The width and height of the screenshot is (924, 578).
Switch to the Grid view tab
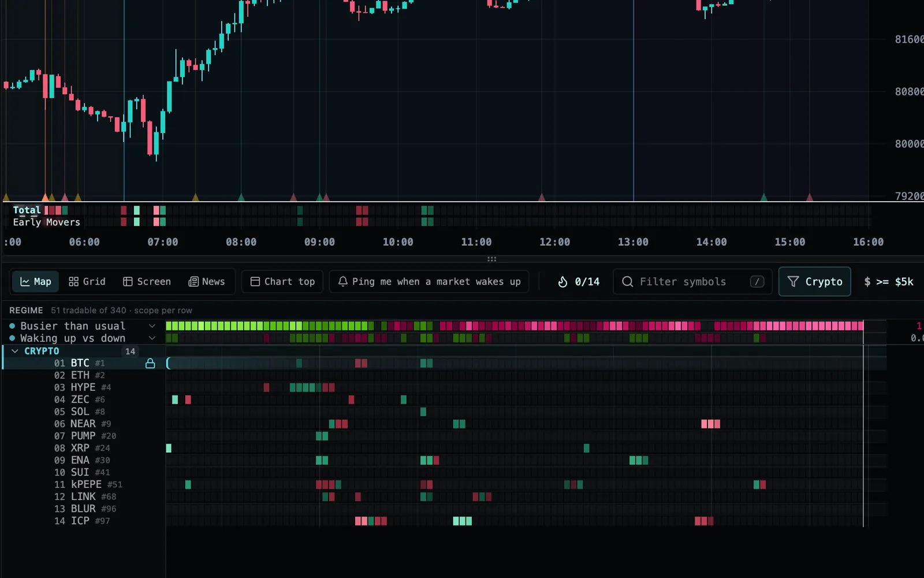(87, 281)
